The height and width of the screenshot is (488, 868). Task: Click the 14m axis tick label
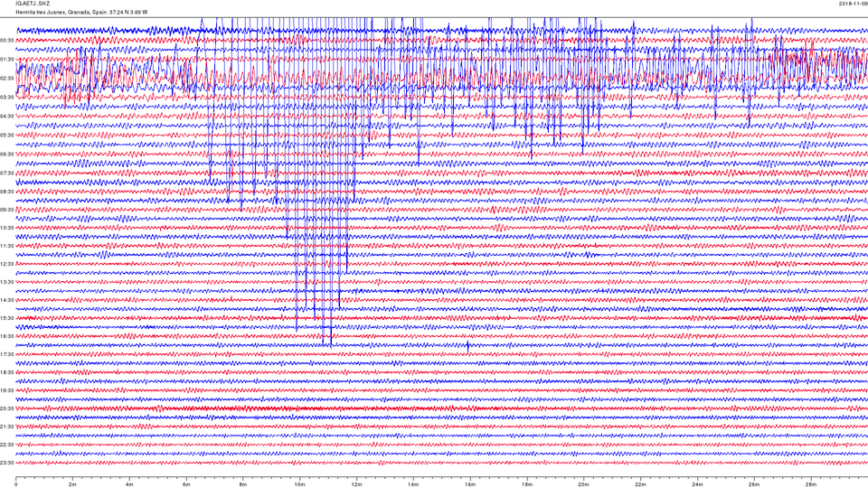413,484
